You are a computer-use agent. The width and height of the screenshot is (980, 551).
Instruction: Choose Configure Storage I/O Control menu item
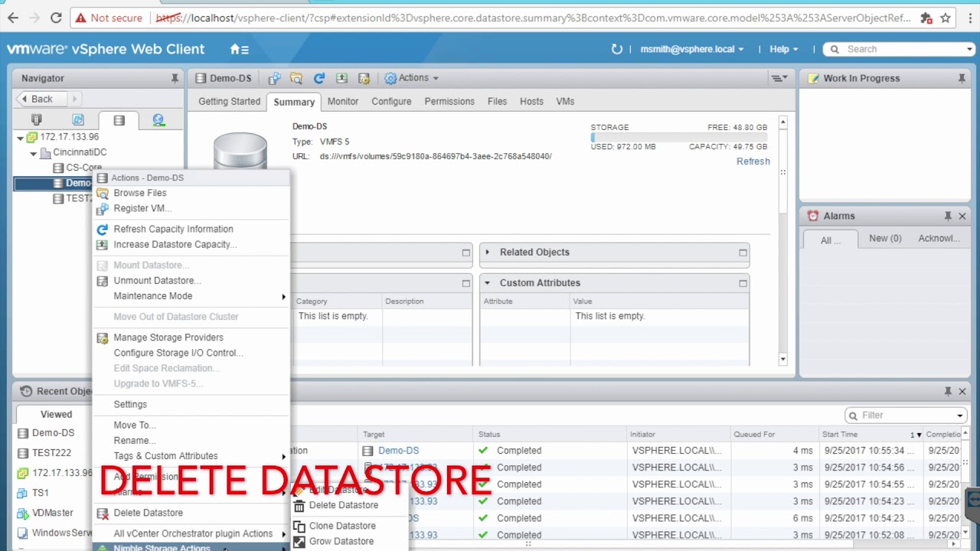(x=191, y=353)
